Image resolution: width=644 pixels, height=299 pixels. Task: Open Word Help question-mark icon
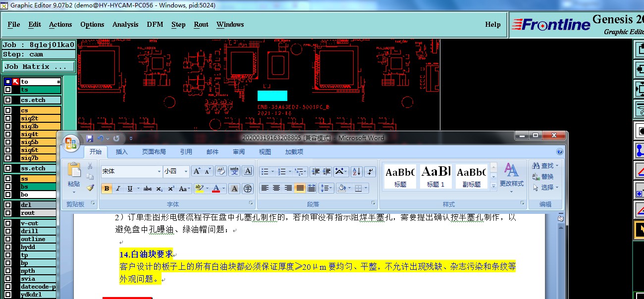pos(560,152)
